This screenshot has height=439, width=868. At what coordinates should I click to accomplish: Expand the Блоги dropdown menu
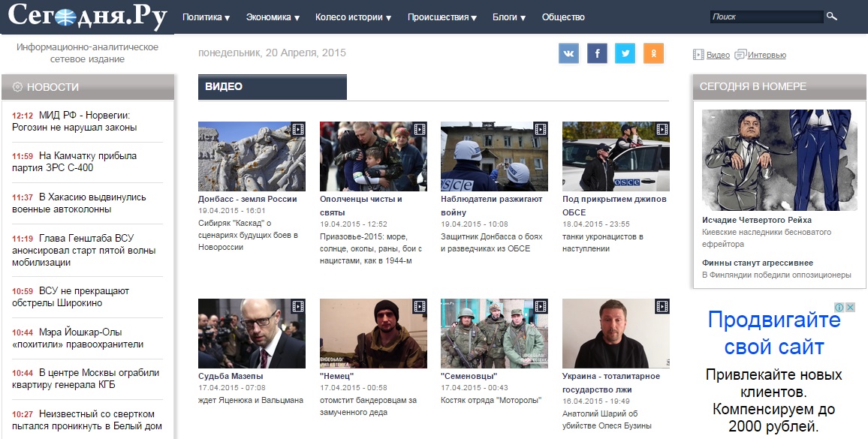pos(509,17)
